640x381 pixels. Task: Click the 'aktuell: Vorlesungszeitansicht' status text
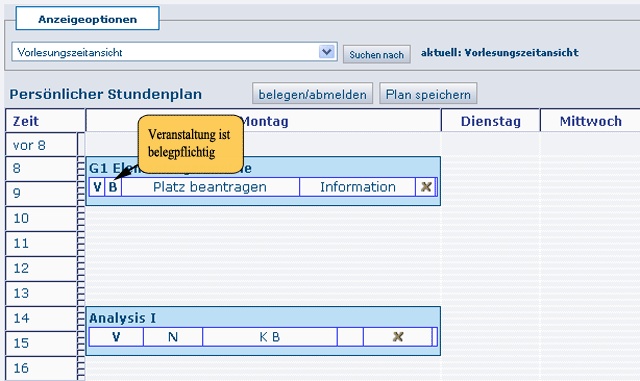click(x=500, y=52)
